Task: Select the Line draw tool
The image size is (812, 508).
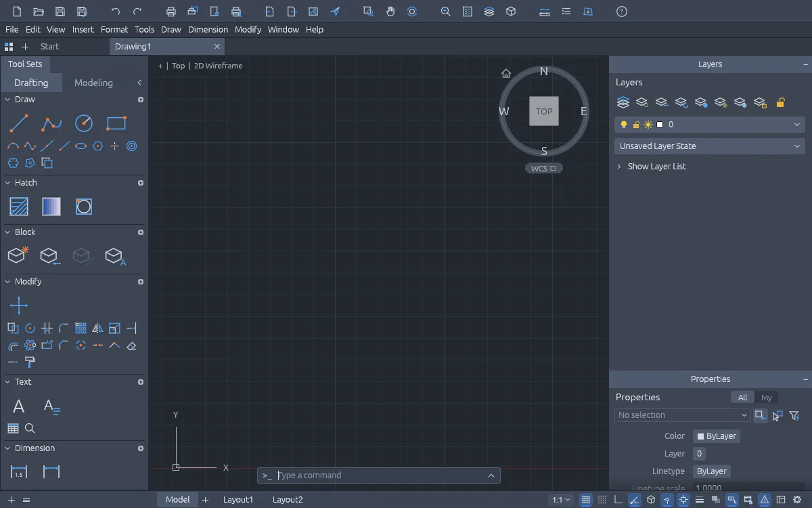Action: [x=19, y=123]
